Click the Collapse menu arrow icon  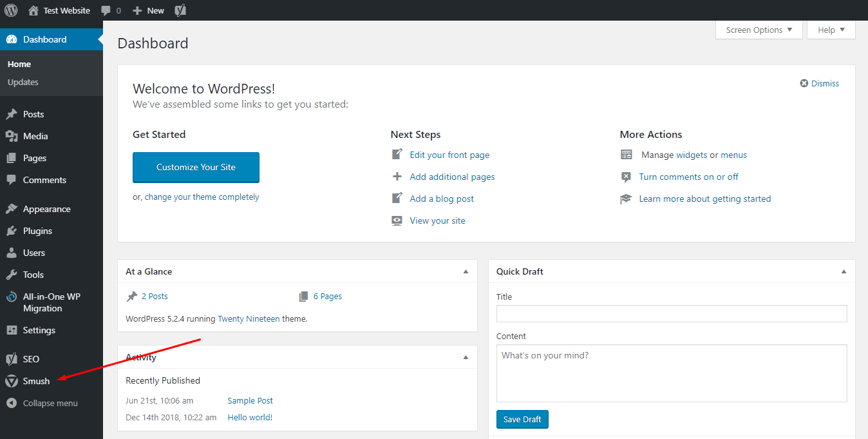pos(12,403)
